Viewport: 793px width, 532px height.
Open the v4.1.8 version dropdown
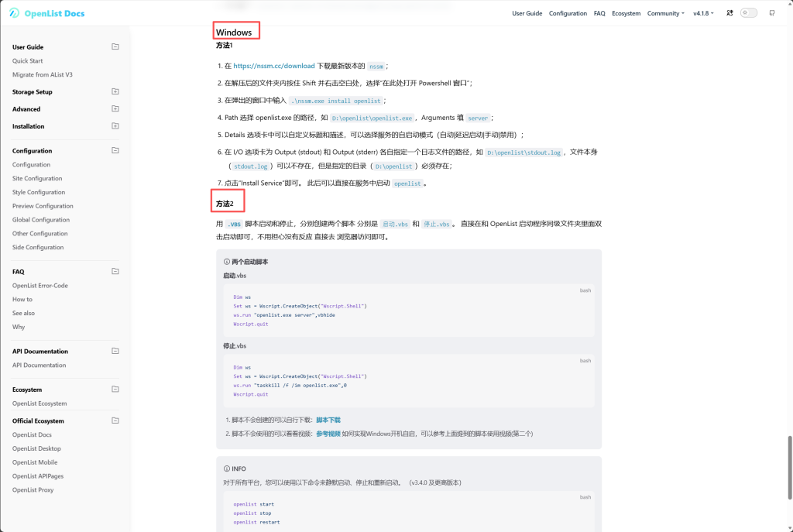[703, 13]
